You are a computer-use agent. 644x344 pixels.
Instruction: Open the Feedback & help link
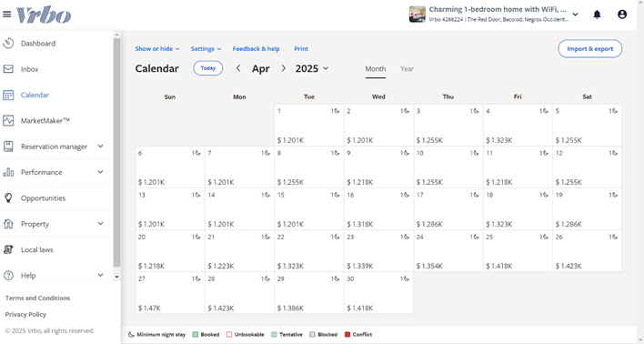click(256, 48)
